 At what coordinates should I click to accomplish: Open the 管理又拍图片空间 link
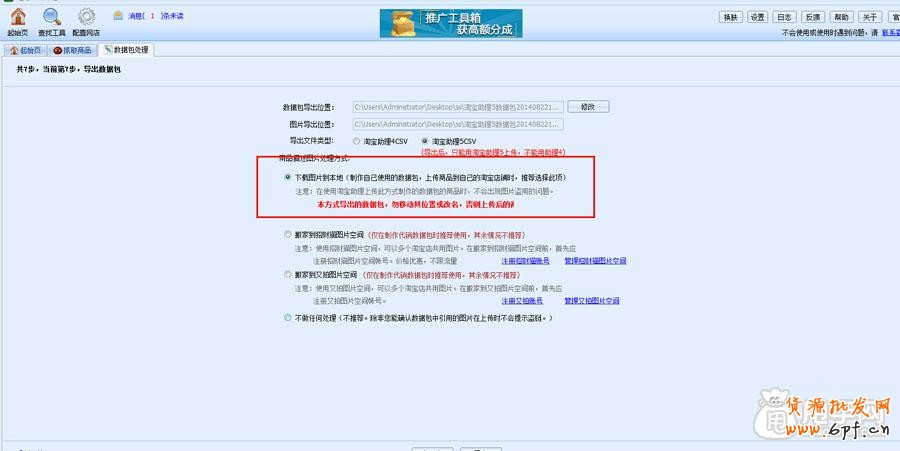(x=592, y=301)
